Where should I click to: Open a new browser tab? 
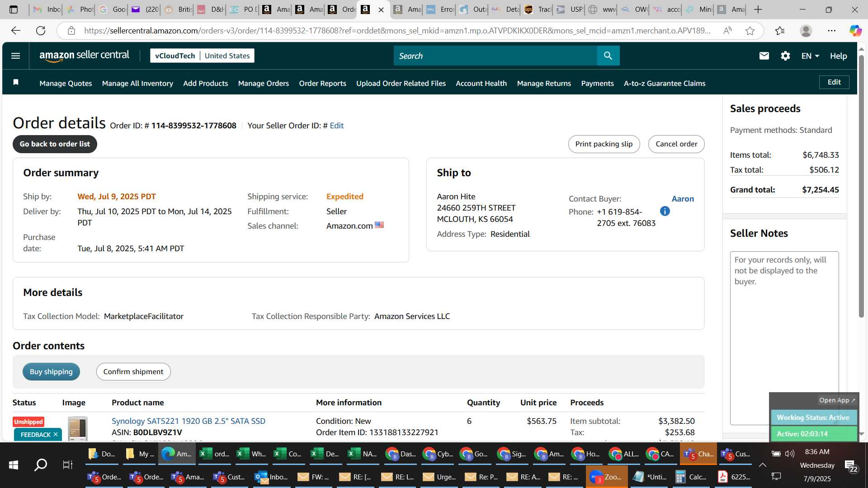pyautogui.click(x=758, y=9)
